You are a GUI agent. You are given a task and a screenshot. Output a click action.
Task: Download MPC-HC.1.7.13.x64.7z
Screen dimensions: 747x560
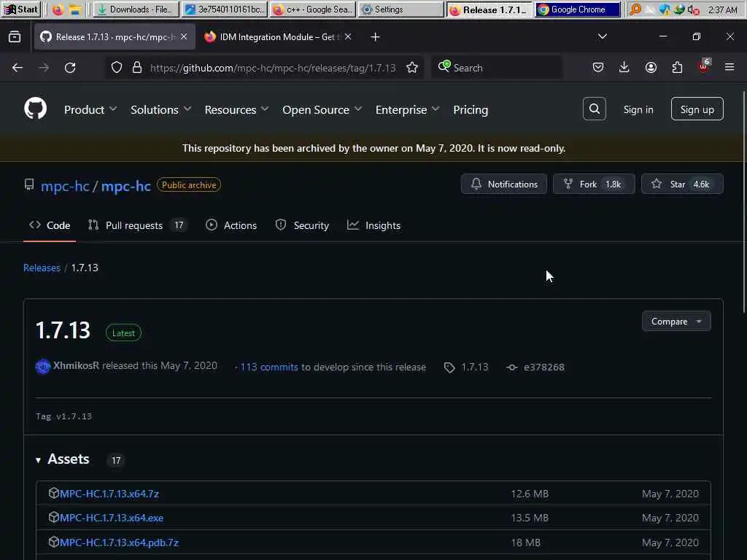[x=109, y=494]
